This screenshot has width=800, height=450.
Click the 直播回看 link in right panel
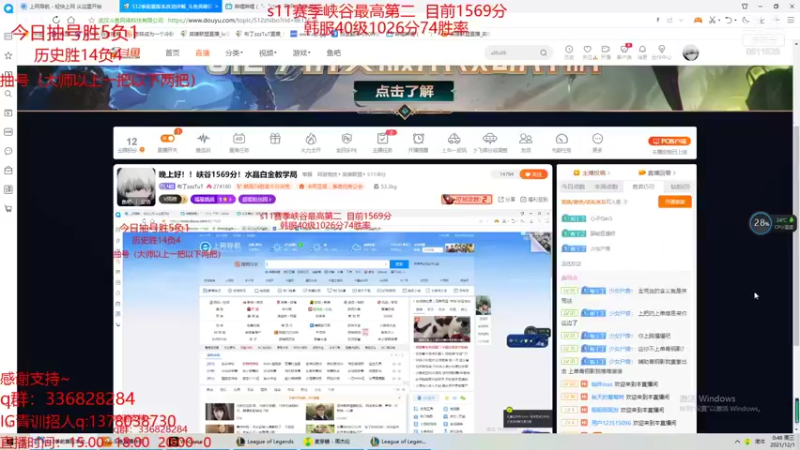[x=658, y=173]
